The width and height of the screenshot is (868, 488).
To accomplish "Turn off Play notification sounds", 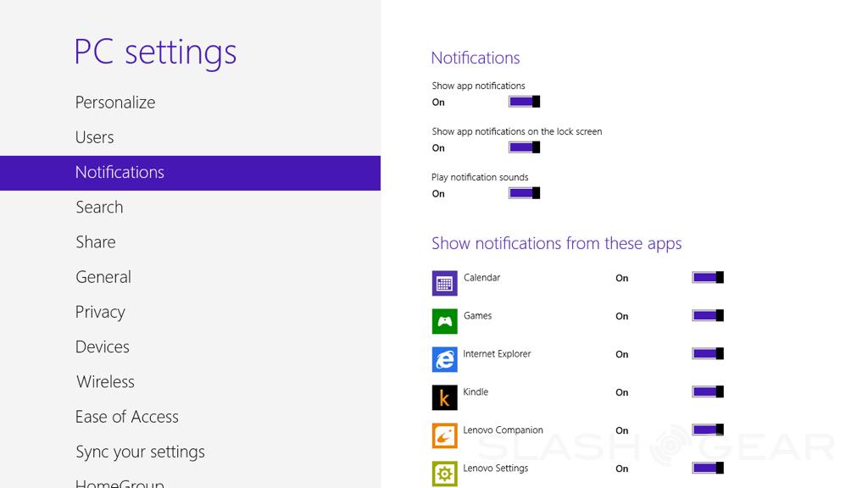I will 524,193.
